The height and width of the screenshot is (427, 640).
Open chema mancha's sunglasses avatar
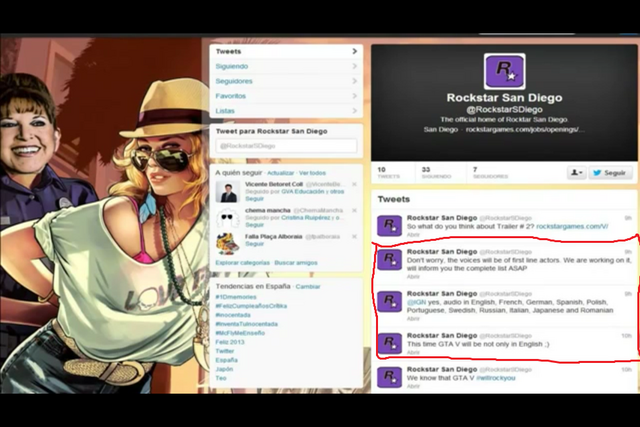pyautogui.click(x=227, y=218)
